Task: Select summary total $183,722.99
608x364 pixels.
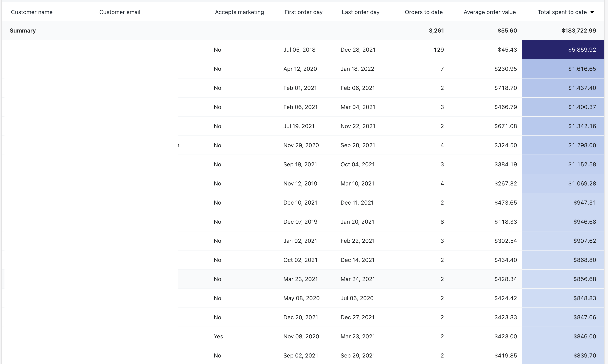Action: coord(579,31)
